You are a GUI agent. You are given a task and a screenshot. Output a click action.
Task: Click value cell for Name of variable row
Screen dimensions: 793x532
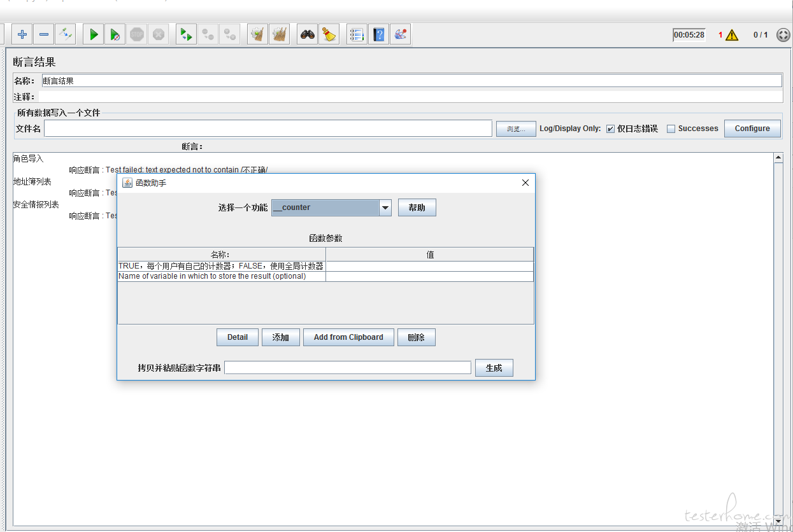click(429, 276)
